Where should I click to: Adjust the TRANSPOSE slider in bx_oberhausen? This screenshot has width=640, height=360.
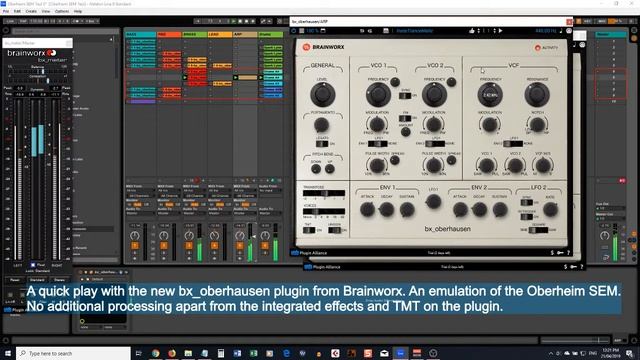(x=324, y=193)
